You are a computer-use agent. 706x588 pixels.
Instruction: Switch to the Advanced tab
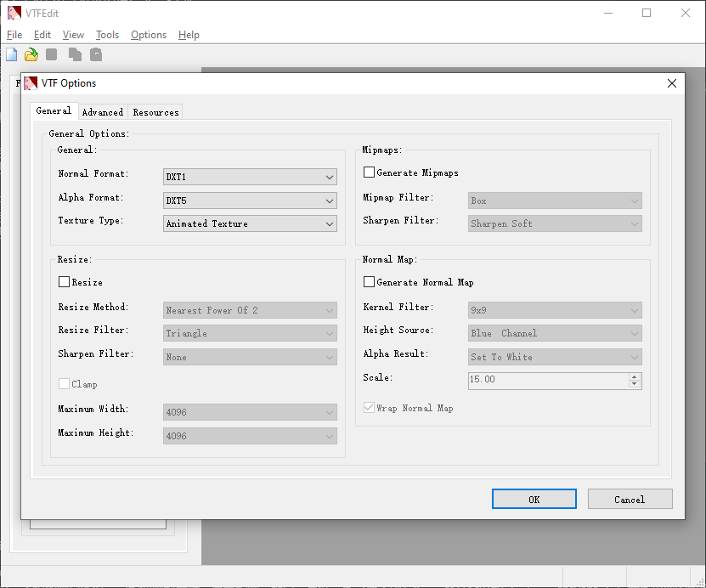(x=103, y=112)
